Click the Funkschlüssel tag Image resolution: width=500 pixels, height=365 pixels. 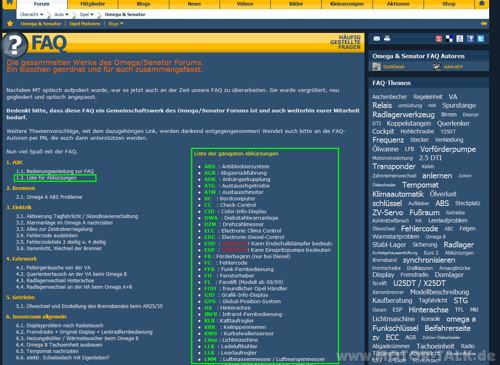[x=395, y=328]
